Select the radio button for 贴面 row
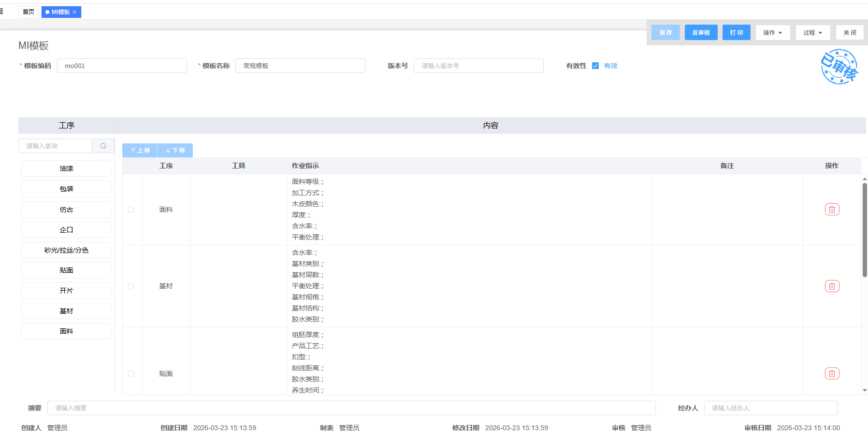 click(131, 374)
